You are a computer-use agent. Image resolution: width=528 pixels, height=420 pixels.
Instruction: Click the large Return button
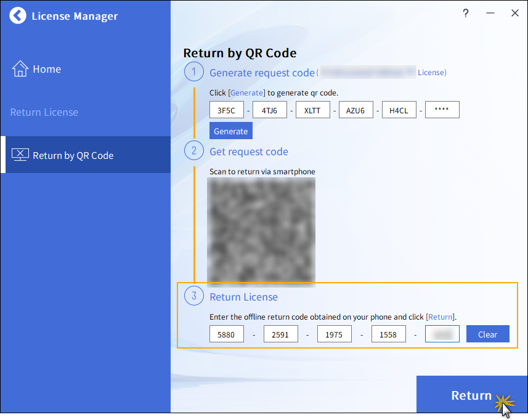(471, 395)
